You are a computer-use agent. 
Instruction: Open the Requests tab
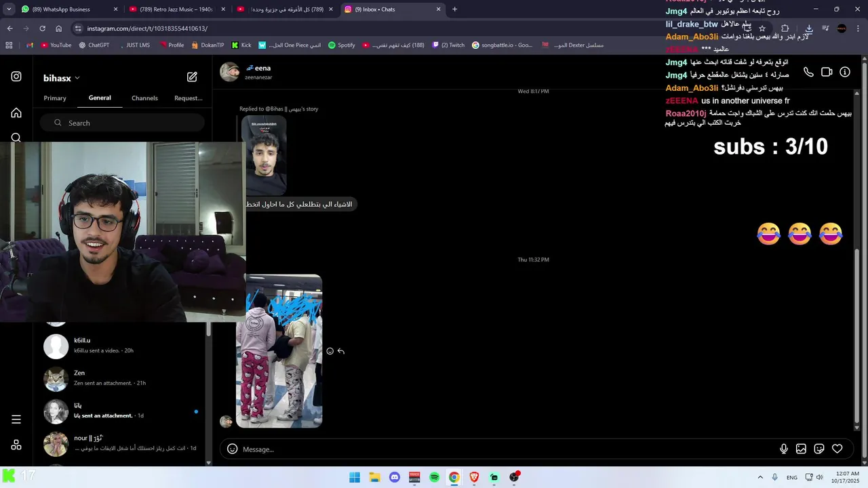click(x=189, y=98)
